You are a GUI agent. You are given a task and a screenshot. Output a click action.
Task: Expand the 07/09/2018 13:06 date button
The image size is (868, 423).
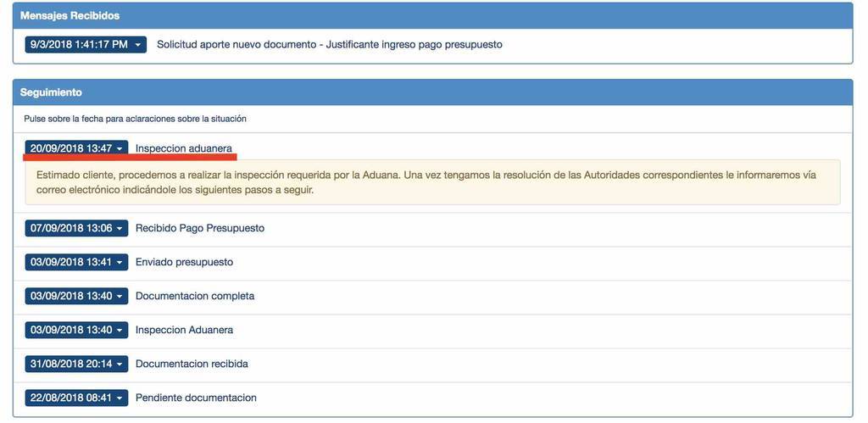click(x=76, y=228)
